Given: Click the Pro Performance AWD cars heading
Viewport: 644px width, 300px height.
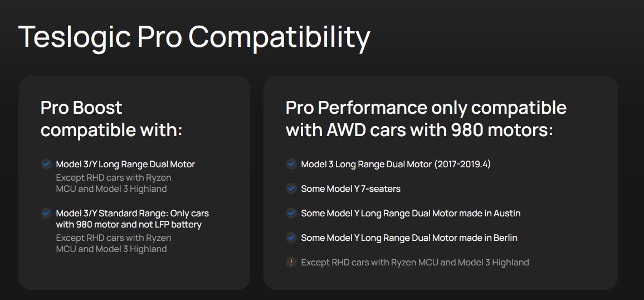Looking at the screenshot, I should pyautogui.click(x=426, y=119).
